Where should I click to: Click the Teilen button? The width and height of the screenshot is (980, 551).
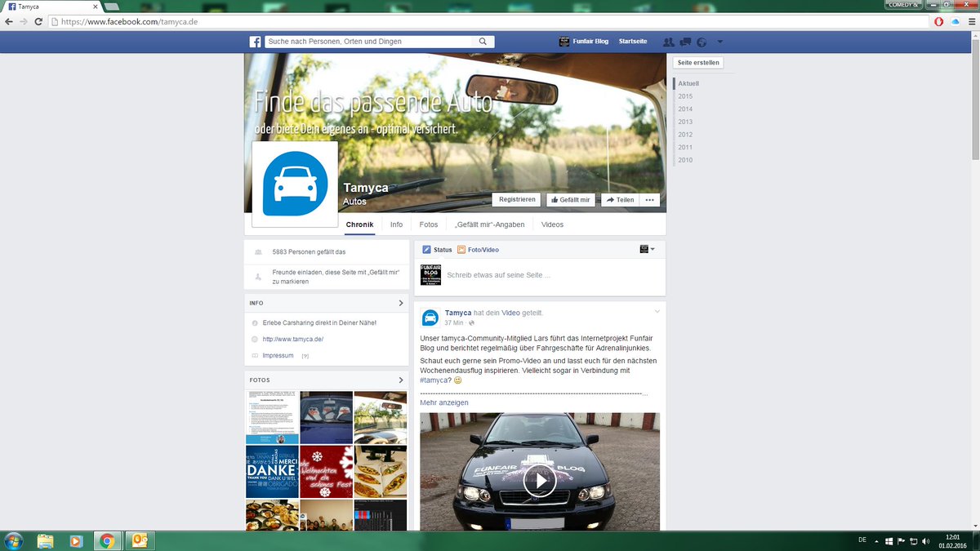(620, 200)
